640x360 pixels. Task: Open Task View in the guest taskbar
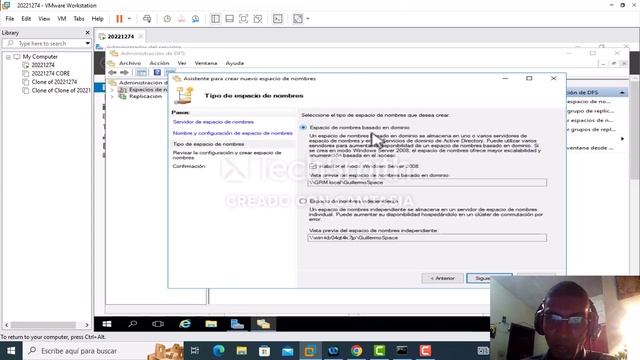158,324
